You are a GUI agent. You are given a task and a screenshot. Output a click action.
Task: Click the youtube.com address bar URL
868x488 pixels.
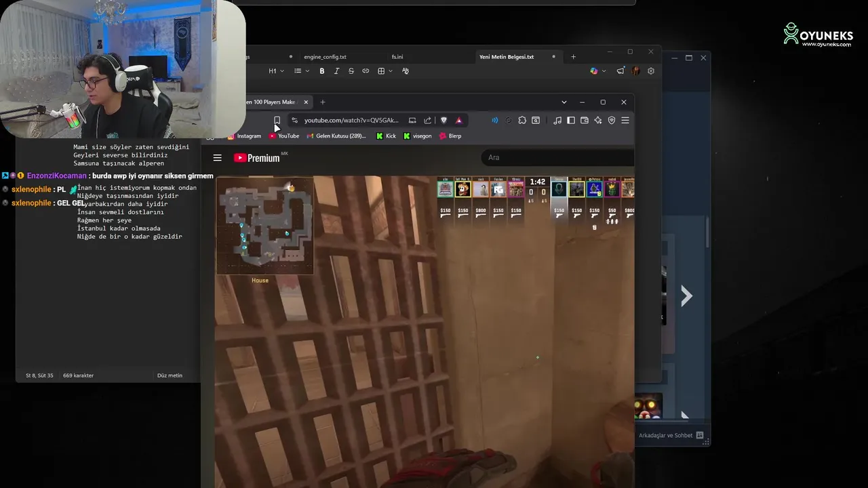click(351, 121)
